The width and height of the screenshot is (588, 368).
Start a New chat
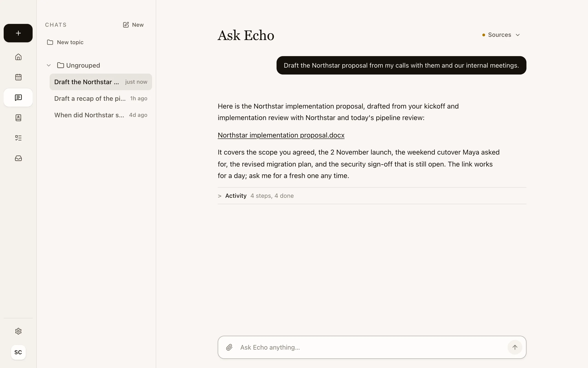coord(133,25)
